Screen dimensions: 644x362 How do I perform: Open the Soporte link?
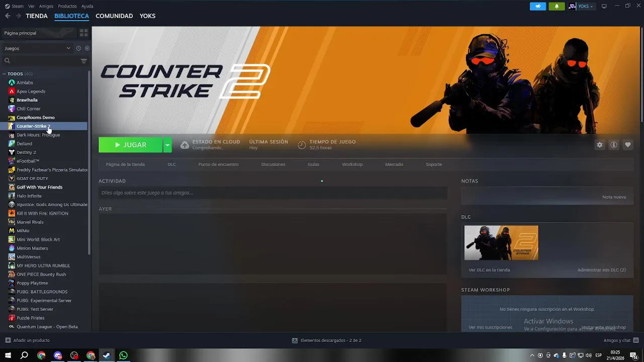(434, 164)
